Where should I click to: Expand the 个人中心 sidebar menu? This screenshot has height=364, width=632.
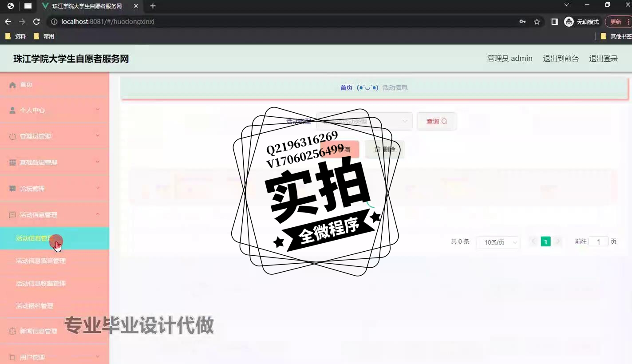[55, 110]
